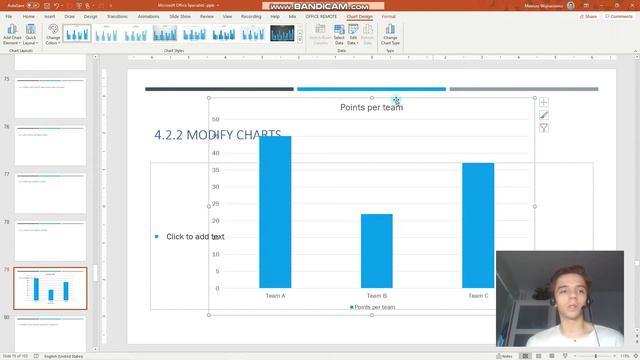
Task: Collapse the ribbon with the chevron
Action: coord(635,51)
